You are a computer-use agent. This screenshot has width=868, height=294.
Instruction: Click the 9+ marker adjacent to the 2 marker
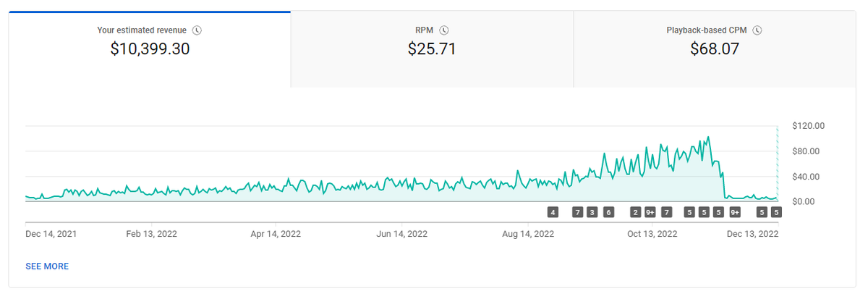click(650, 212)
